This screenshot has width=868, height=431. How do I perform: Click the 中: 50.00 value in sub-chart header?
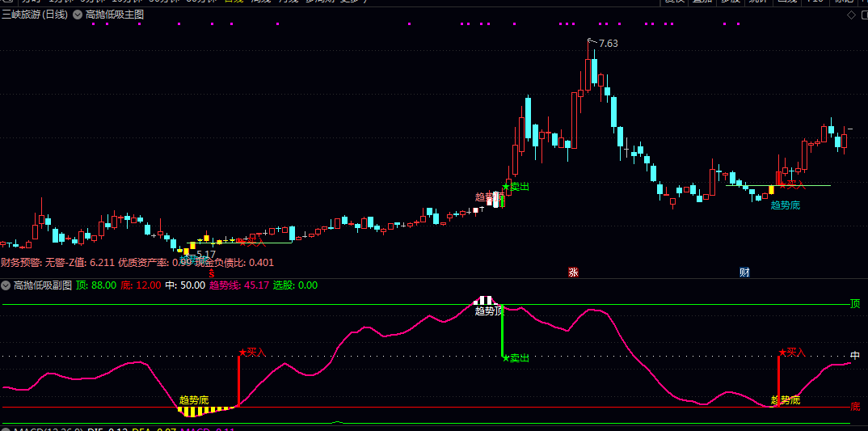point(185,286)
